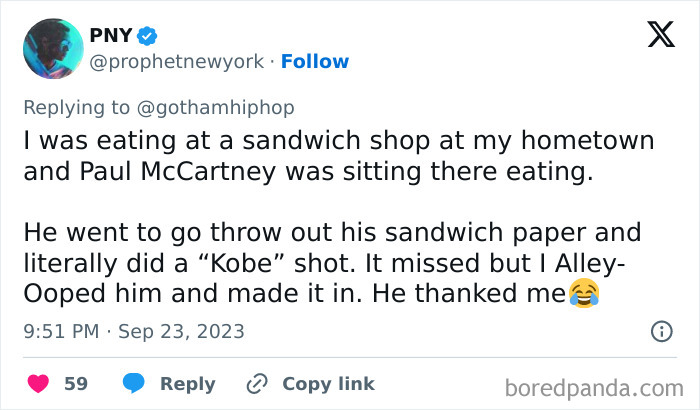Click the PNY profile avatar
The height and width of the screenshot is (410, 700).
point(52,48)
